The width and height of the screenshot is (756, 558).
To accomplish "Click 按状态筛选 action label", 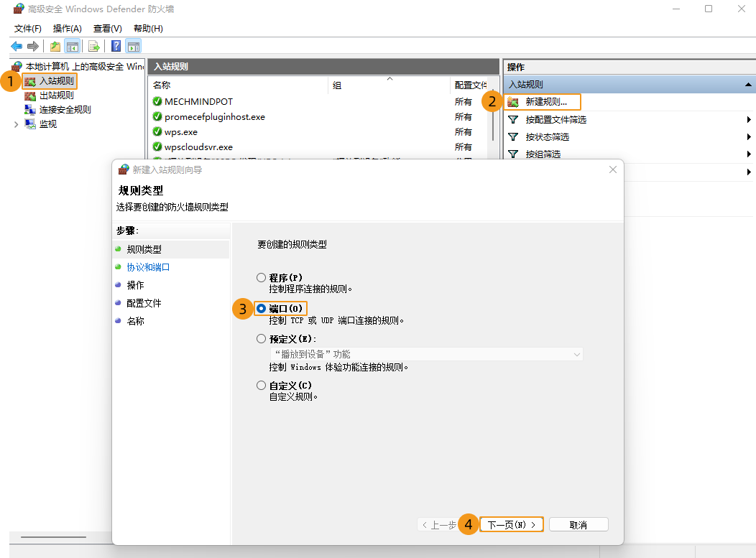I will (547, 137).
